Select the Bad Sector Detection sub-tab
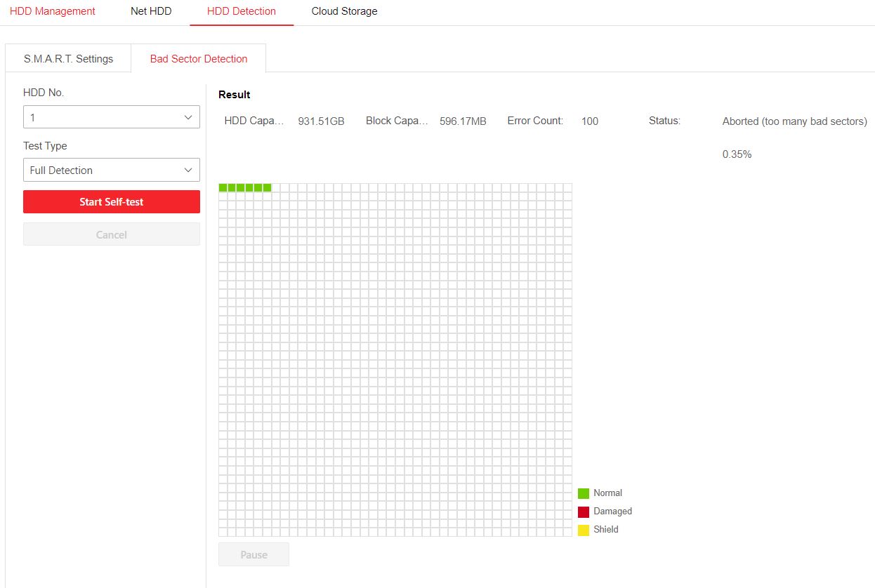875x588 pixels. [x=199, y=59]
